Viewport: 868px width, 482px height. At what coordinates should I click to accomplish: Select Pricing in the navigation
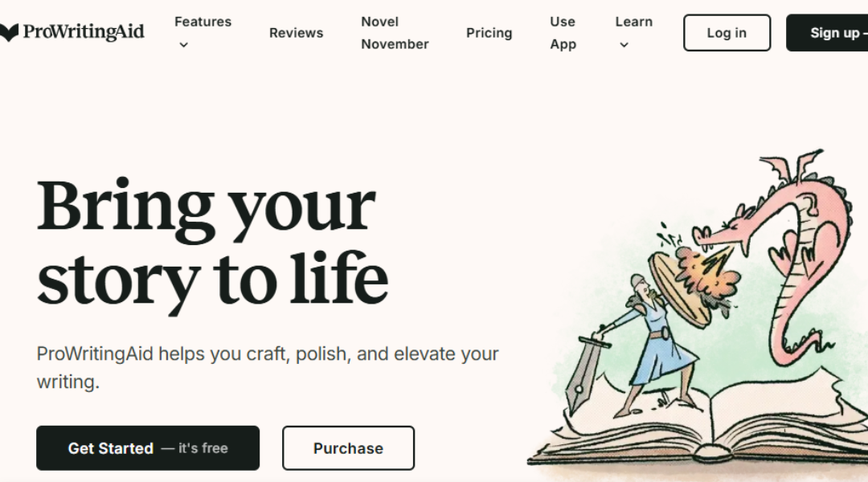489,33
